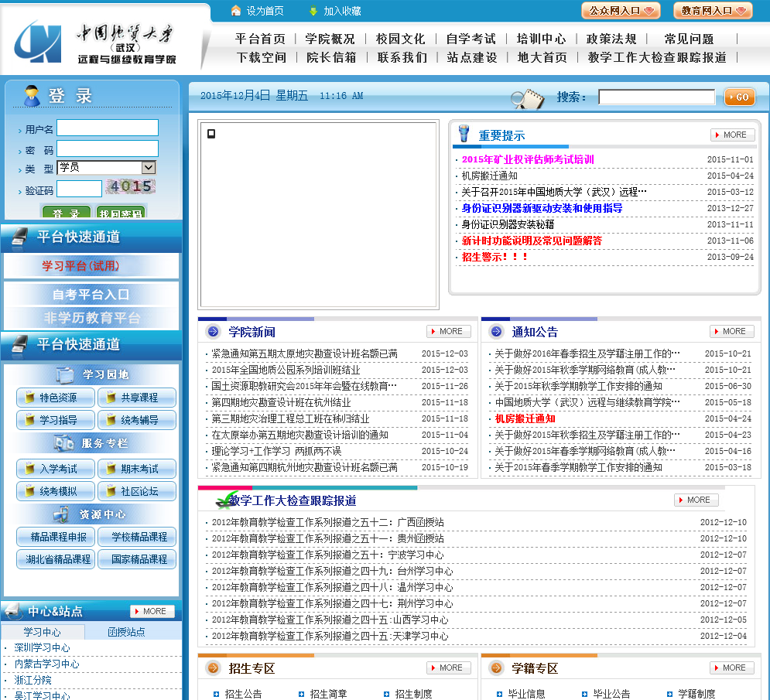Click the broken image placeholder icon
This screenshot has height=700, width=770.
pos(211,134)
